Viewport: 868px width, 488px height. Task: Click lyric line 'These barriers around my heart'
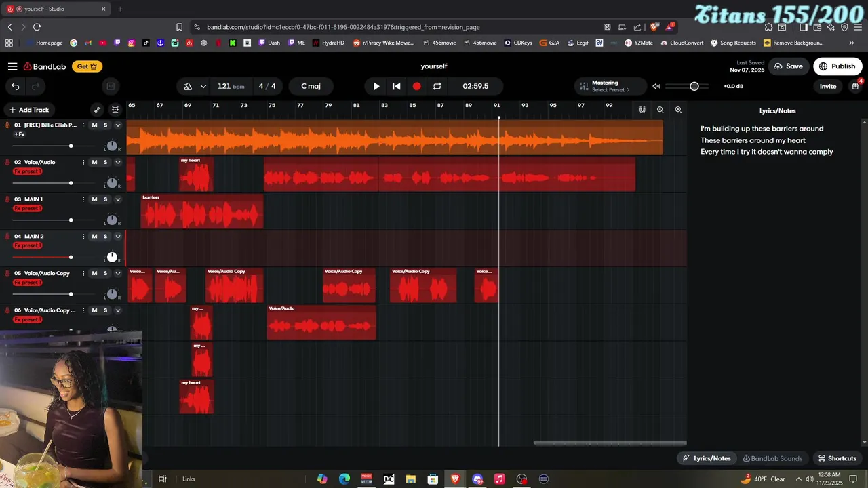[753, 140]
